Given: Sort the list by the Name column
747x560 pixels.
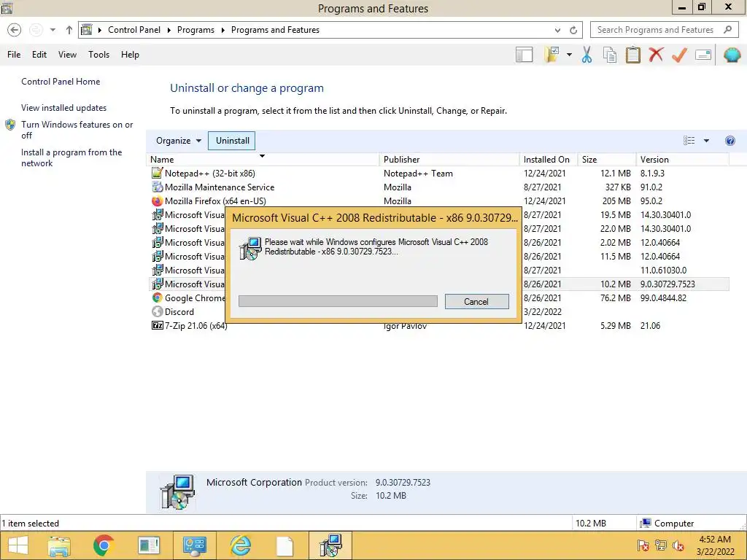Looking at the screenshot, I should (x=263, y=160).
